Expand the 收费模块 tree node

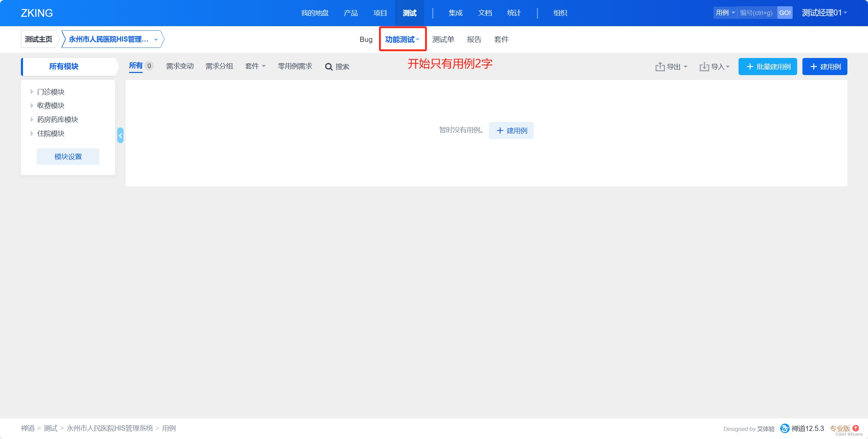tap(32, 105)
